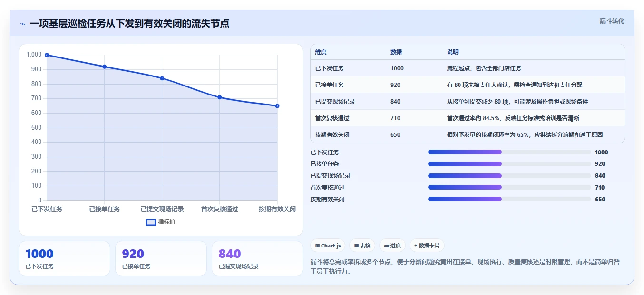Click the 920 已接单任务 data card
This screenshot has height=295, width=644.
pyautogui.click(x=161, y=258)
